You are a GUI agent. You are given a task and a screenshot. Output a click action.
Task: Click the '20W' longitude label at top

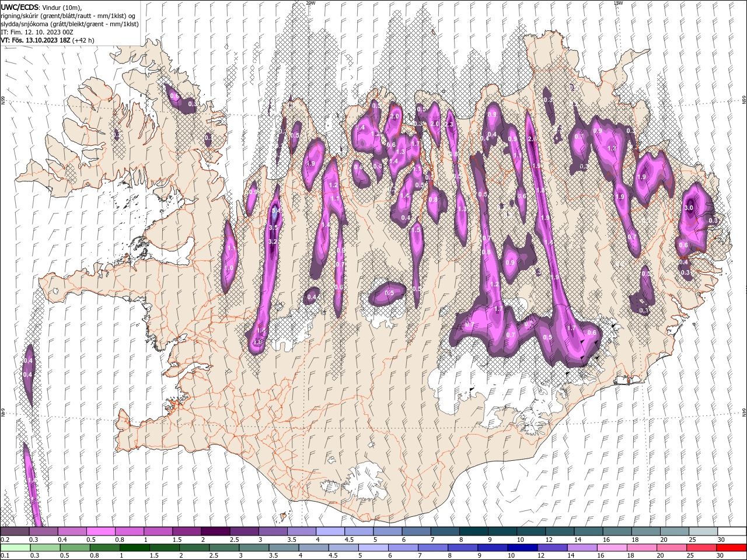[310, 3]
